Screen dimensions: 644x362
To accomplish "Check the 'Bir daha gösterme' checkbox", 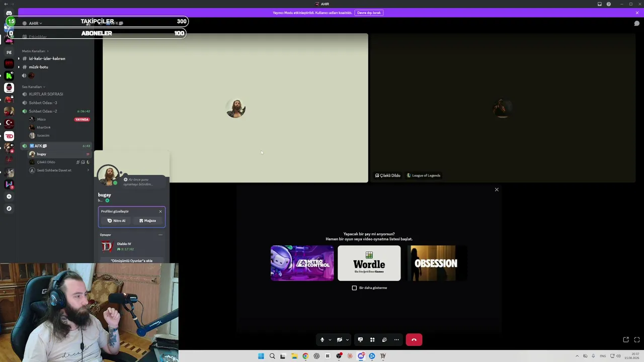I will pyautogui.click(x=354, y=288).
